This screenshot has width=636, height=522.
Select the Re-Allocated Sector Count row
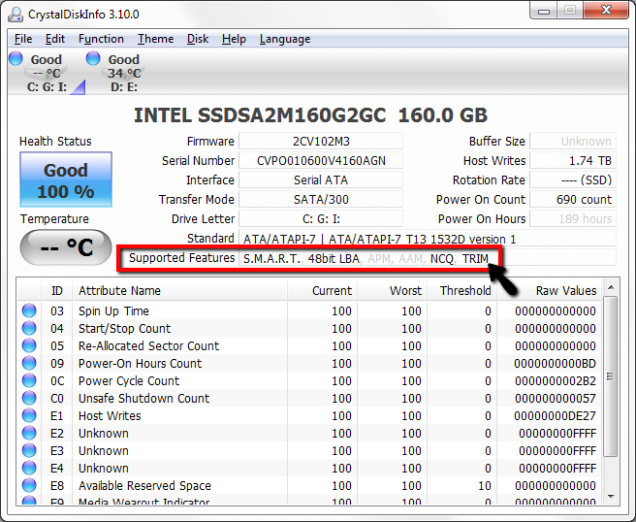click(x=309, y=346)
